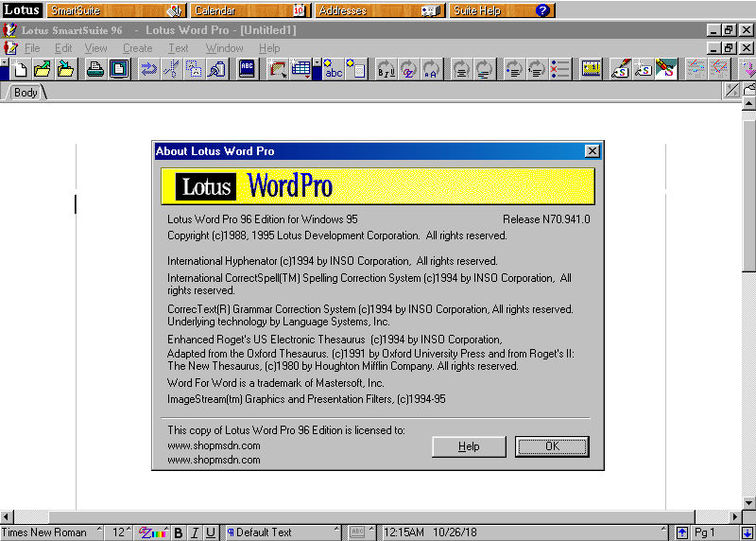
Task: Open the Text menu
Action: (178, 48)
